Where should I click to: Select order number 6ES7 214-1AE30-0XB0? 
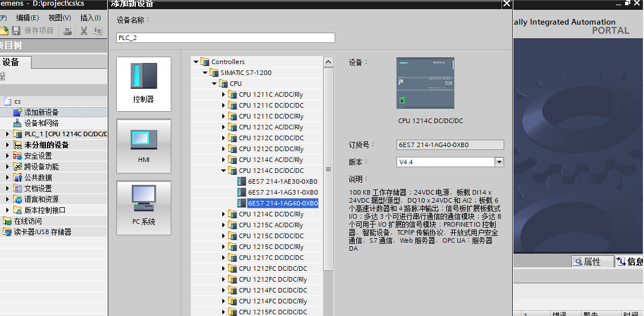[282, 181]
